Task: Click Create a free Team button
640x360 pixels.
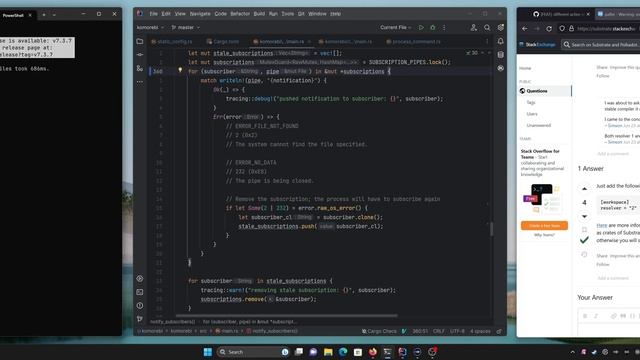Action: coord(544,225)
